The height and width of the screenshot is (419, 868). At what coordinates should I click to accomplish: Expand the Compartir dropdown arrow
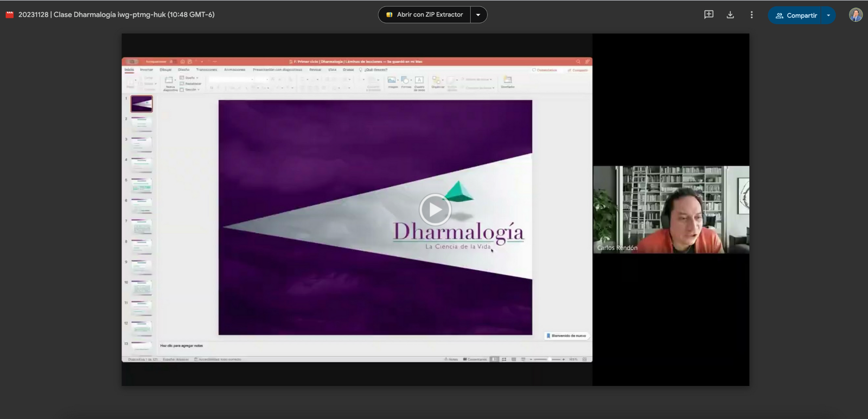pyautogui.click(x=828, y=15)
